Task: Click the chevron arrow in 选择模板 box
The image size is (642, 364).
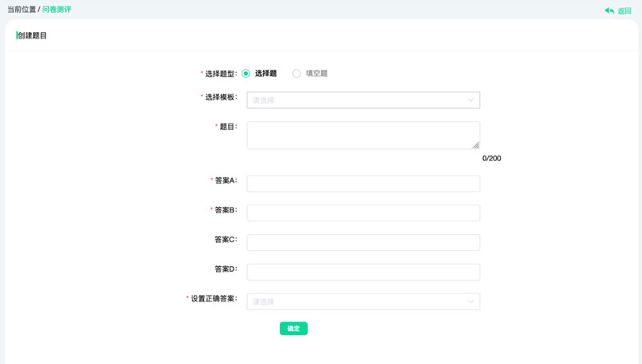Action: 471,100
